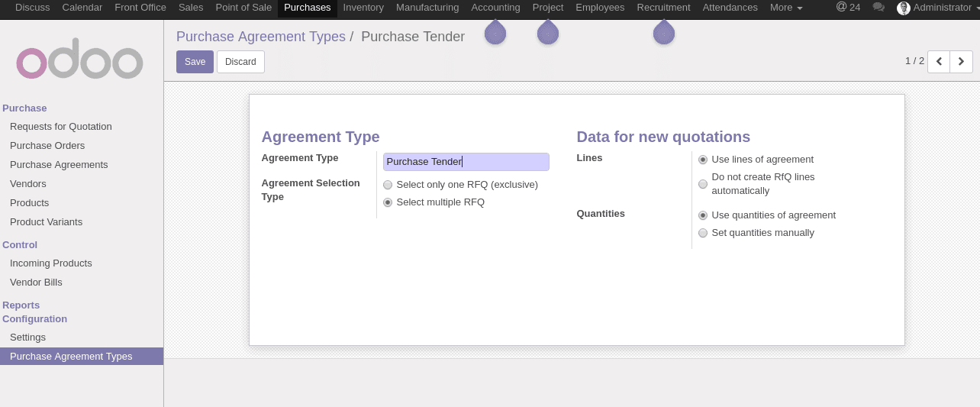Go to next record with right arrow
This screenshot has width=980, height=407.
coord(962,61)
